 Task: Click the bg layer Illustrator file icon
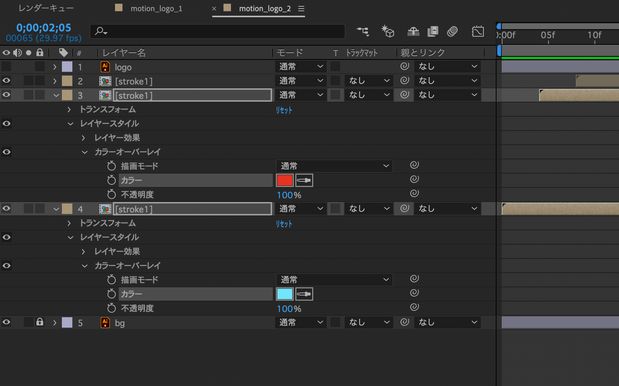tap(105, 322)
